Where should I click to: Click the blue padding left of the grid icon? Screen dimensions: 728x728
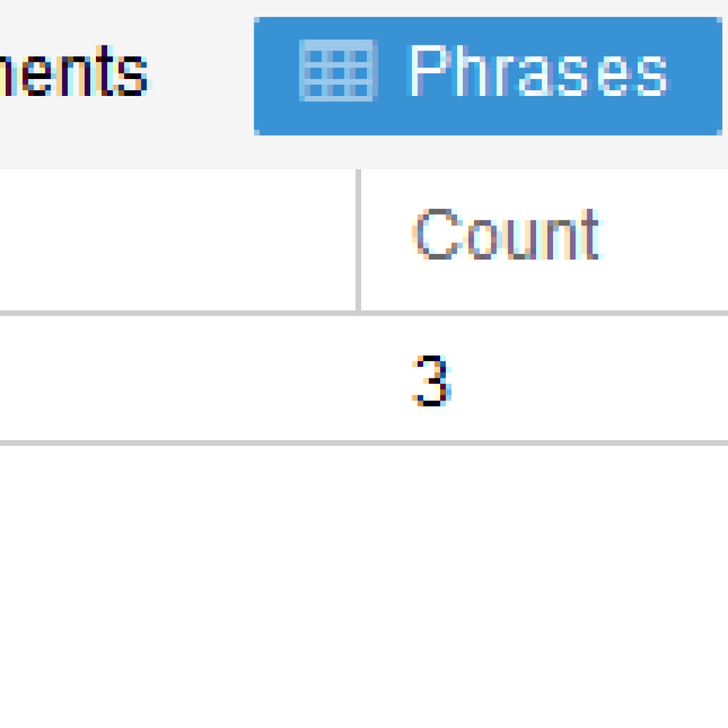tap(277, 76)
